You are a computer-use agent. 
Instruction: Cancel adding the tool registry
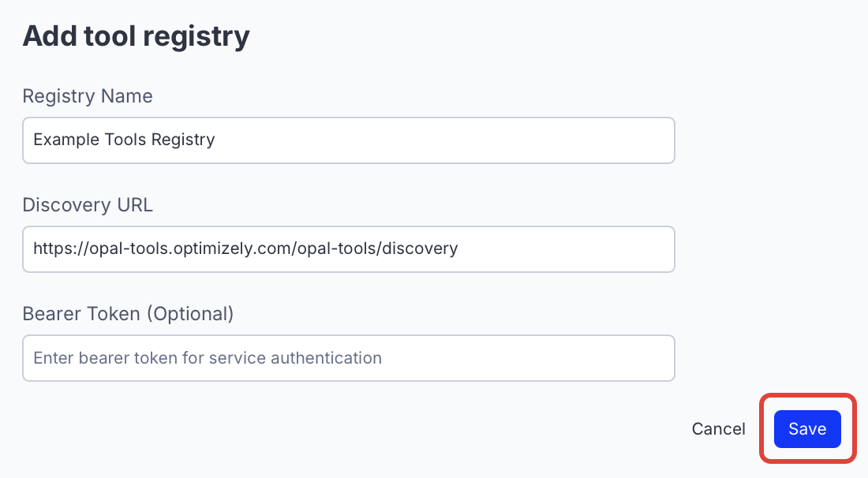pos(718,429)
